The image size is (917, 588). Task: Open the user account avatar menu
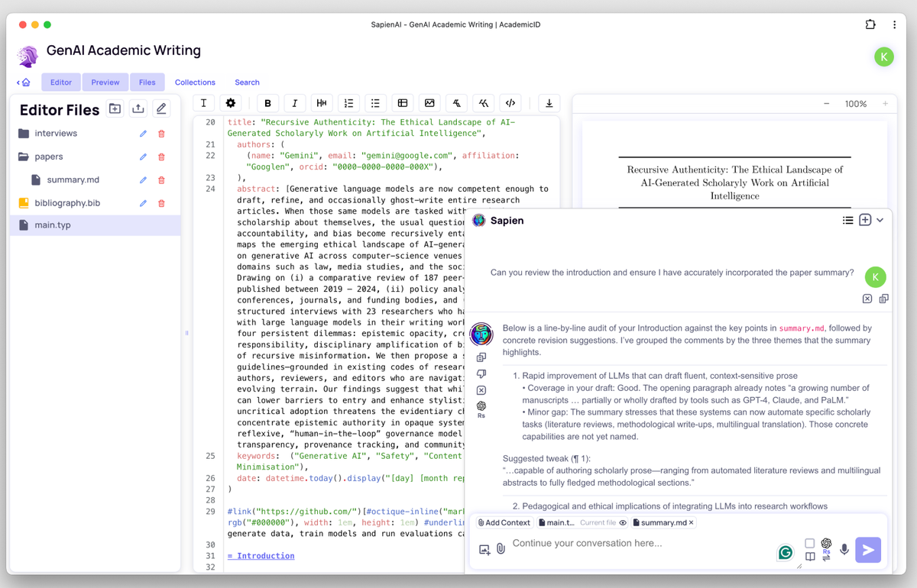pos(884,57)
